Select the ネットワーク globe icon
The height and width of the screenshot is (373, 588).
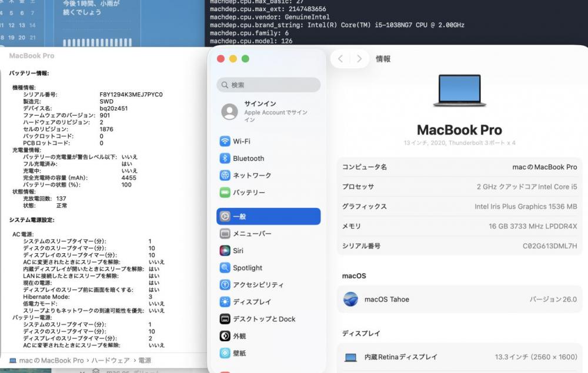pos(225,175)
